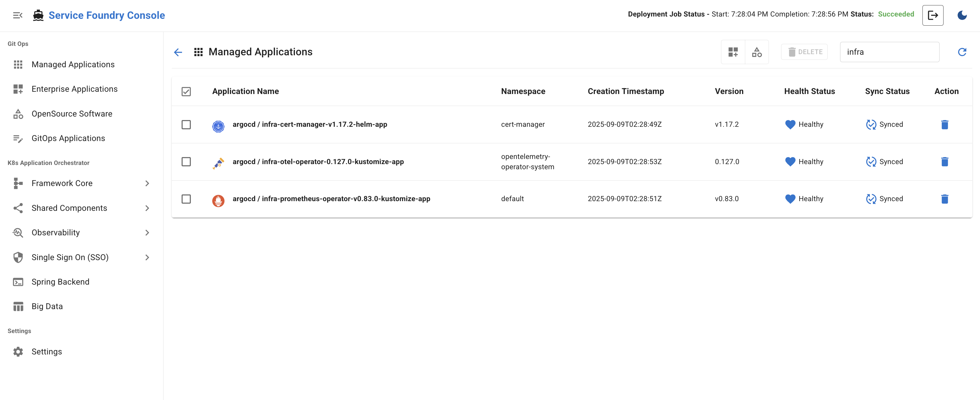Expand Observability chevron
Screen dimensions: 980x400
147,232
